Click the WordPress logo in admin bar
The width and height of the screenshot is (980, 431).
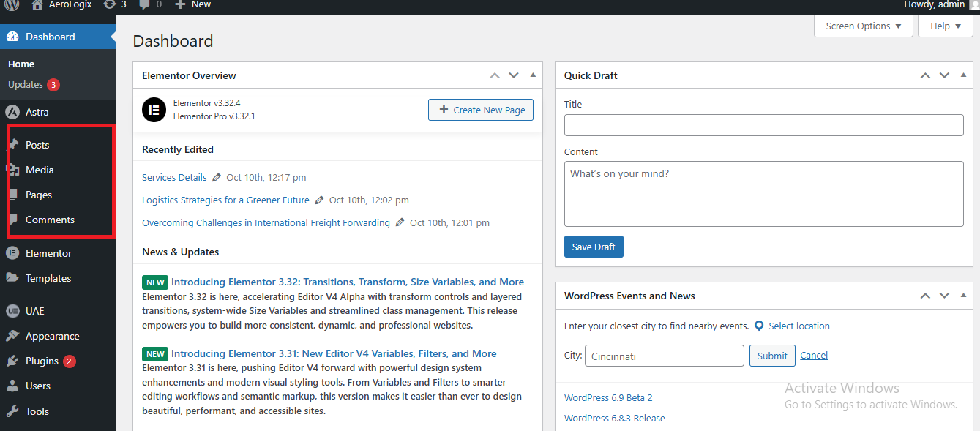pos(12,4)
